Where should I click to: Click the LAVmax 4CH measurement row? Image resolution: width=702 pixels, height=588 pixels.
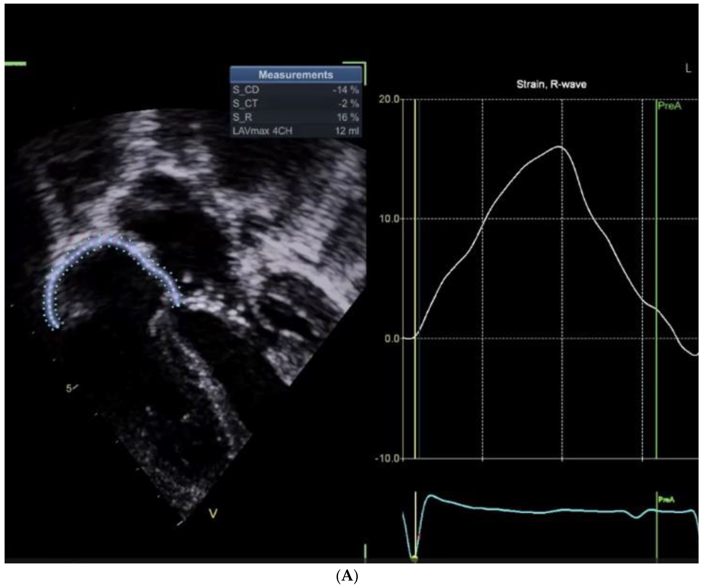pyautogui.click(x=295, y=131)
